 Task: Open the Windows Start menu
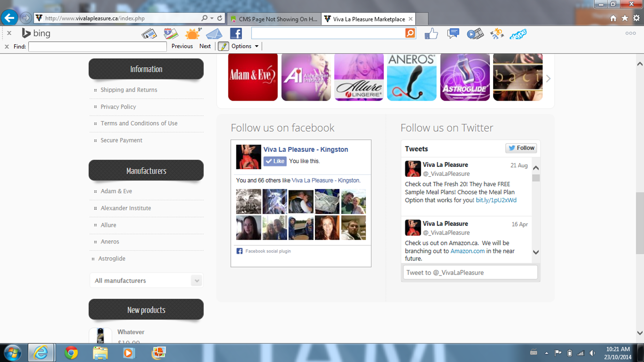tap(13, 353)
